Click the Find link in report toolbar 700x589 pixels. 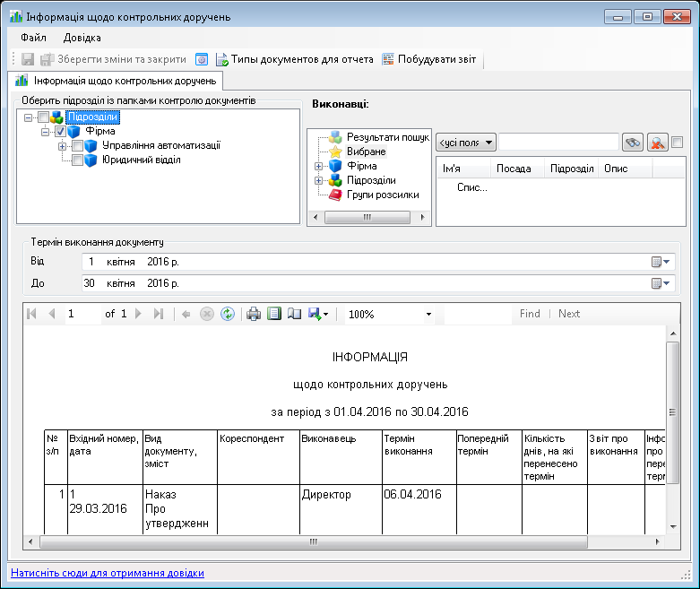[530, 314]
